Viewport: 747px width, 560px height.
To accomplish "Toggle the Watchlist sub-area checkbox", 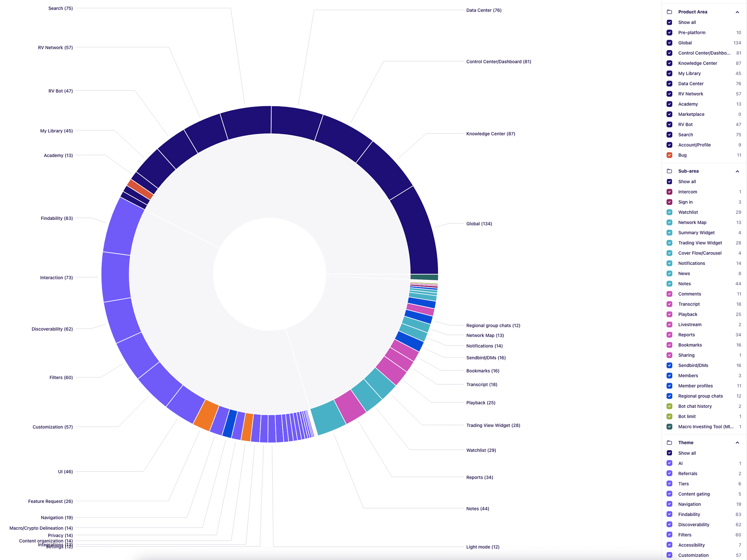I will pyautogui.click(x=669, y=212).
